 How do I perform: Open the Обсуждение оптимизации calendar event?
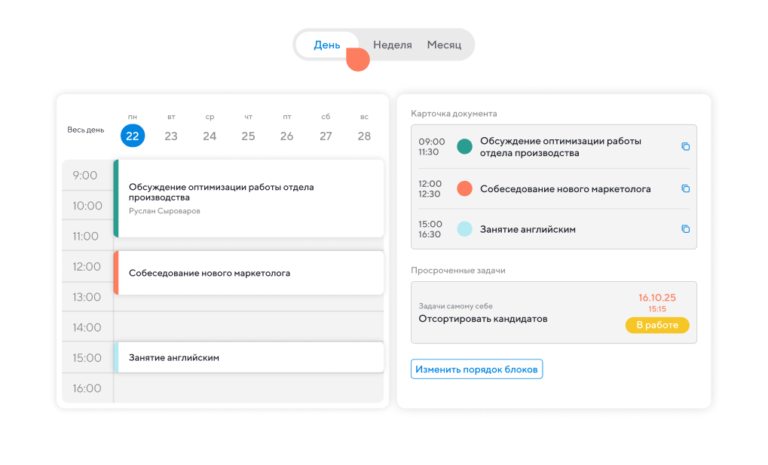click(x=249, y=198)
